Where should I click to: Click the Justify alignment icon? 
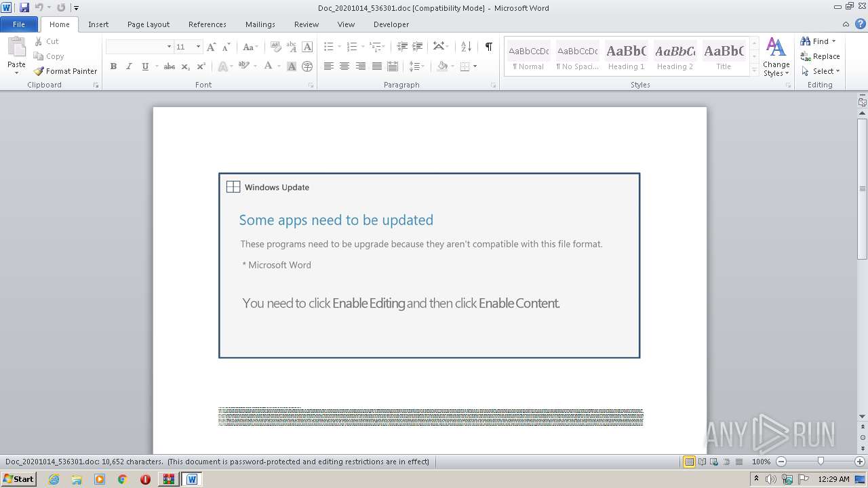pyautogui.click(x=377, y=66)
